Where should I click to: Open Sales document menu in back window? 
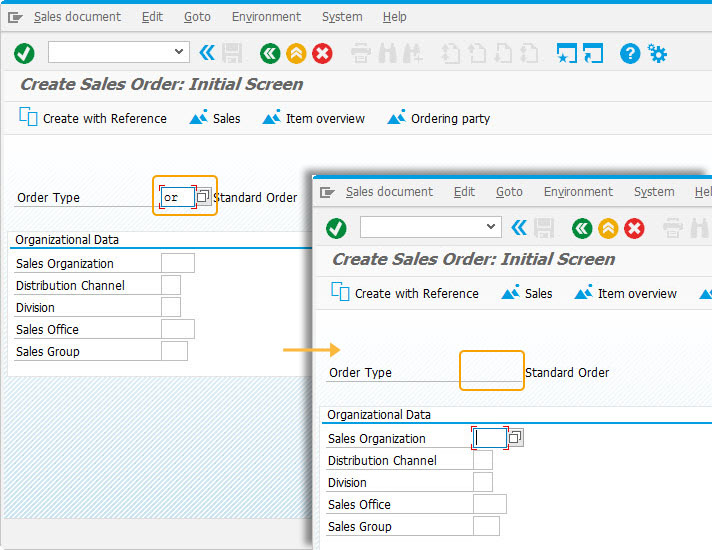(77, 17)
